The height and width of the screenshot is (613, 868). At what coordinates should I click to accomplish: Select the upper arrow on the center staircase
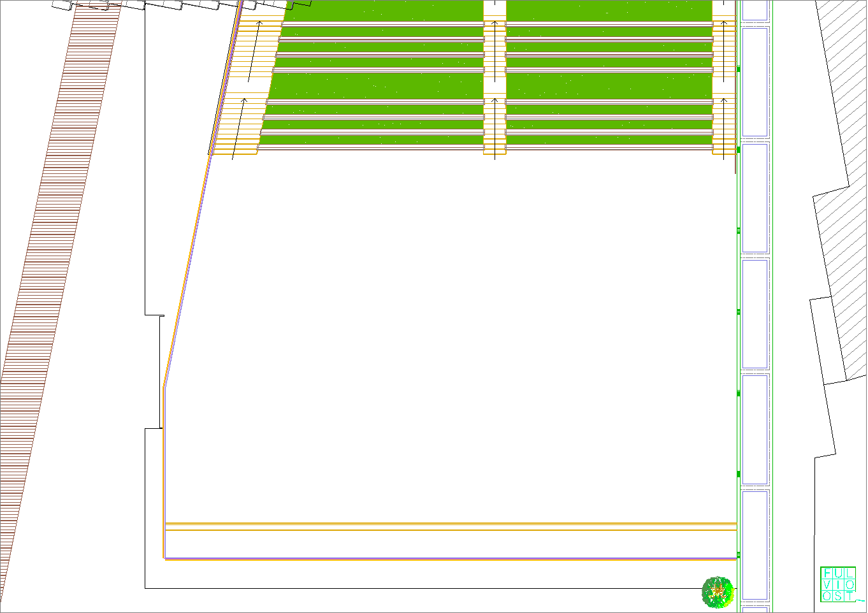[x=495, y=51]
